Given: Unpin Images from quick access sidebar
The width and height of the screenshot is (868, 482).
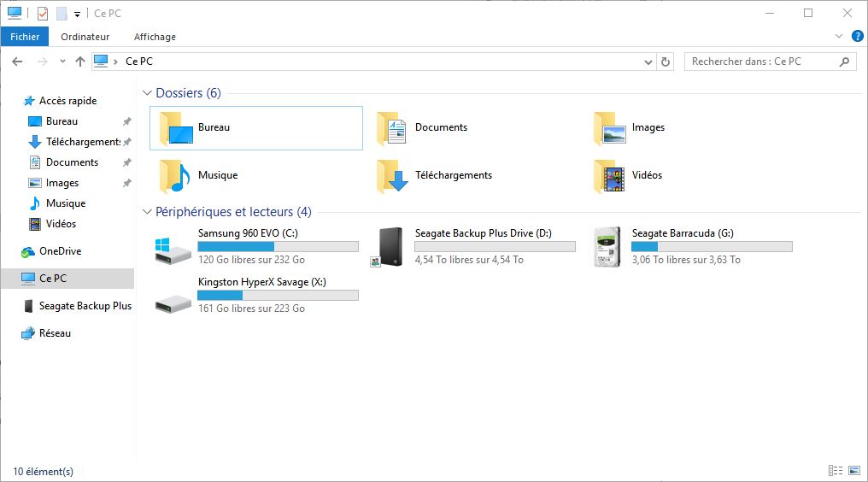Looking at the screenshot, I should [x=126, y=183].
